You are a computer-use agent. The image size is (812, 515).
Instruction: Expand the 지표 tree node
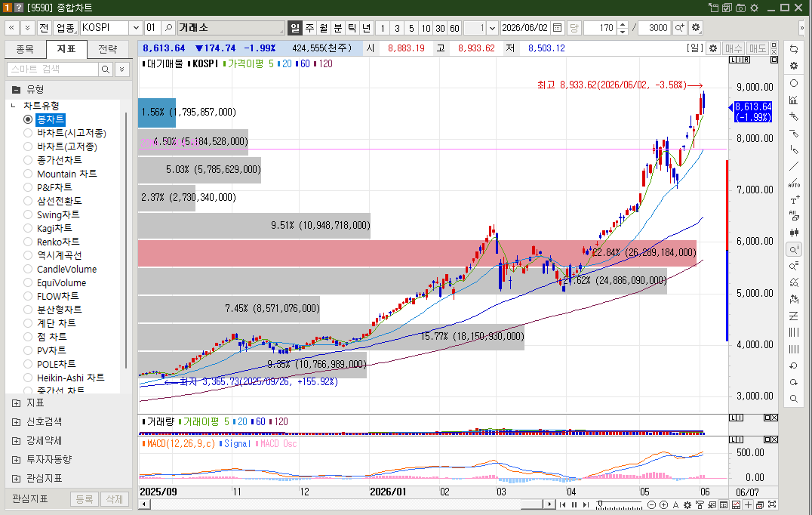16,403
